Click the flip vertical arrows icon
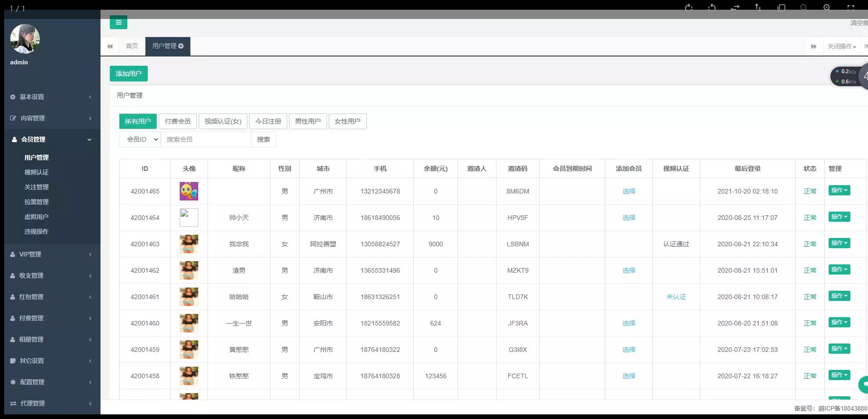868x419 pixels. (x=758, y=7)
